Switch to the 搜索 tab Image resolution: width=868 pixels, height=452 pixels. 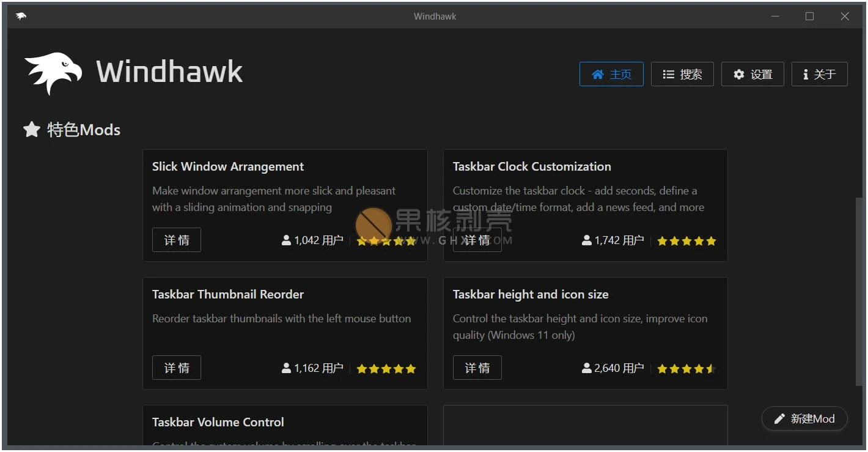pyautogui.click(x=682, y=74)
